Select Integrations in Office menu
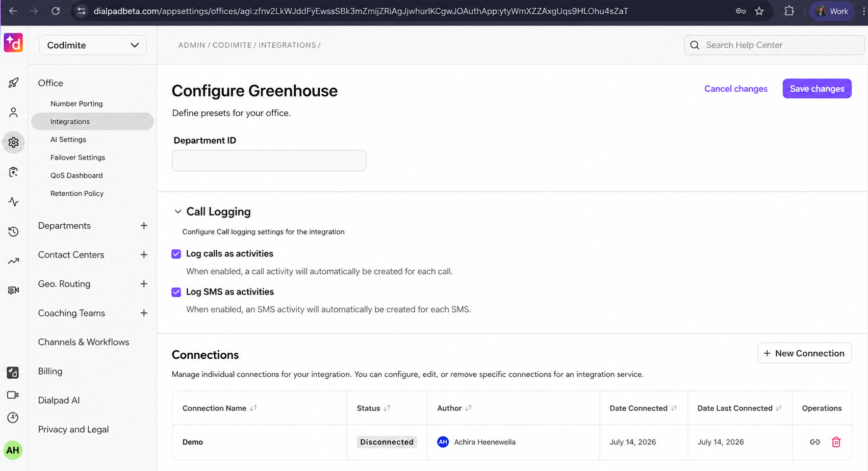The image size is (868, 471). (x=92, y=121)
